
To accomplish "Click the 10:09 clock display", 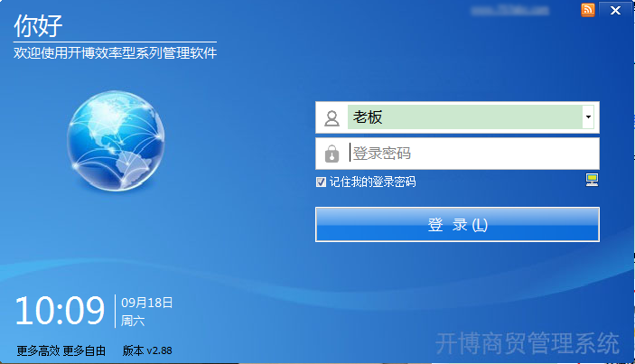I will pyautogui.click(x=60, y=311).
